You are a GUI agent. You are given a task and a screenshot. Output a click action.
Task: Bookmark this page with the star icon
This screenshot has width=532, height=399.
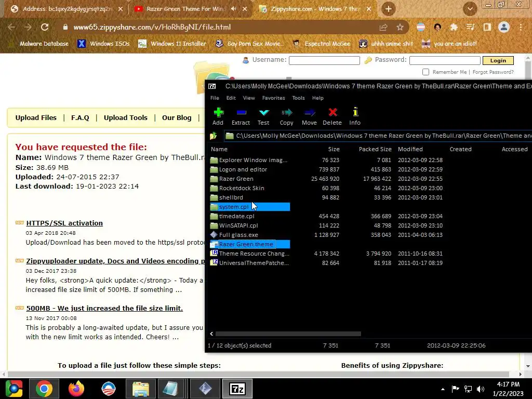pos(400,27)
